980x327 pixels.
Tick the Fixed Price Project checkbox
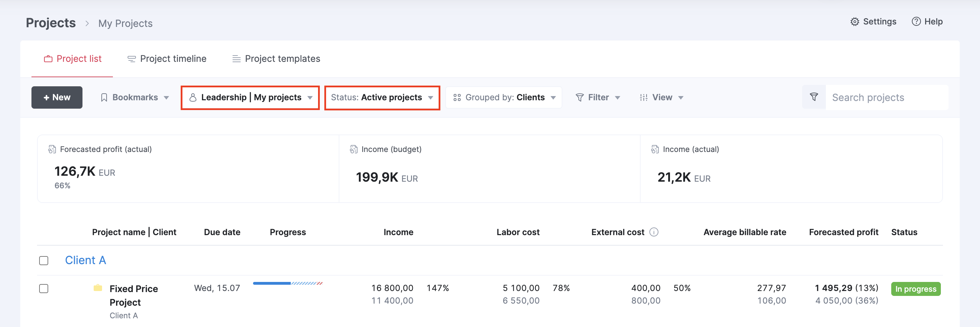(44, 289)
